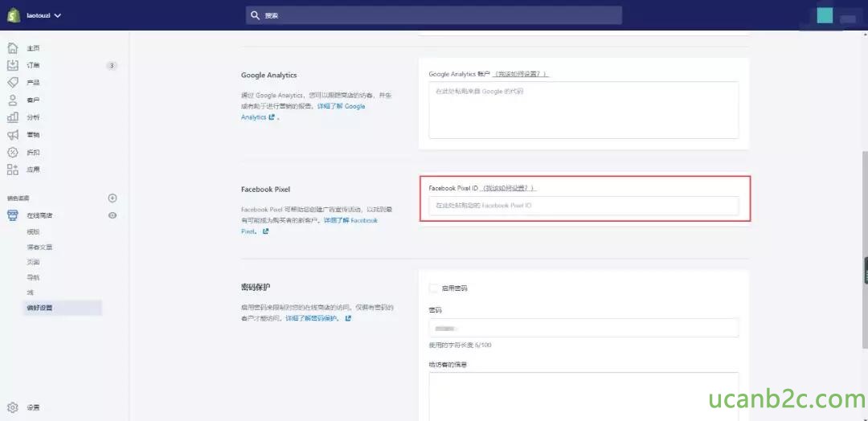This screenshot has width=868, height=421.
Task: Open Domains (域) submenu item
Action: point(30,292)
